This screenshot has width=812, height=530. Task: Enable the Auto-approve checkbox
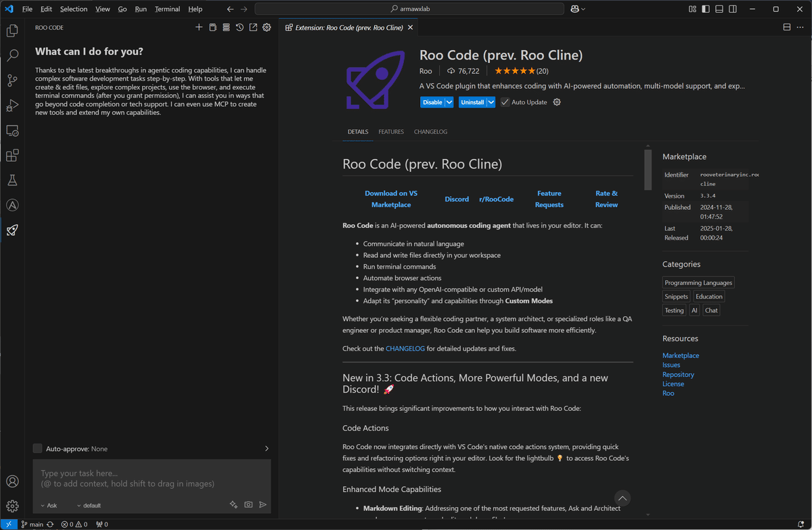[37, 448]
